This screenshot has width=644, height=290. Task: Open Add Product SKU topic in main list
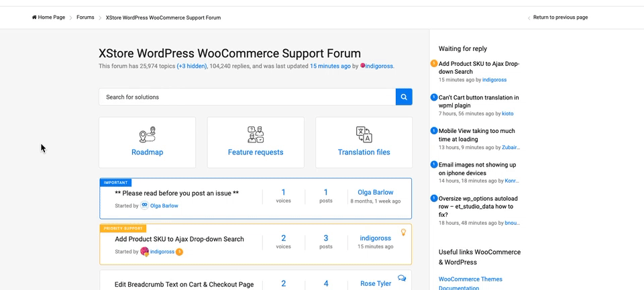[x=179, y=239]
